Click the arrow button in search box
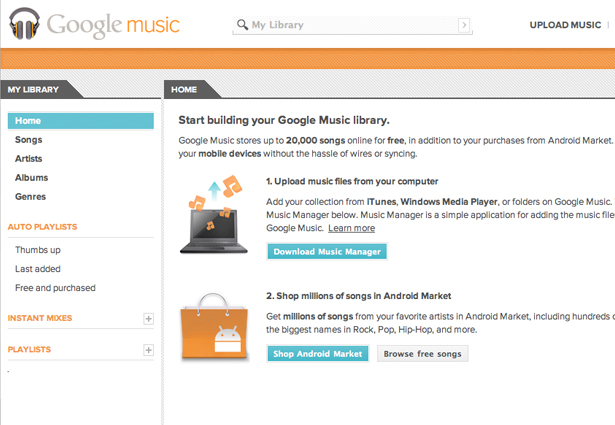The height and width of the screenshot is (425, 615). pyautogui.click(x=464, y=25)
